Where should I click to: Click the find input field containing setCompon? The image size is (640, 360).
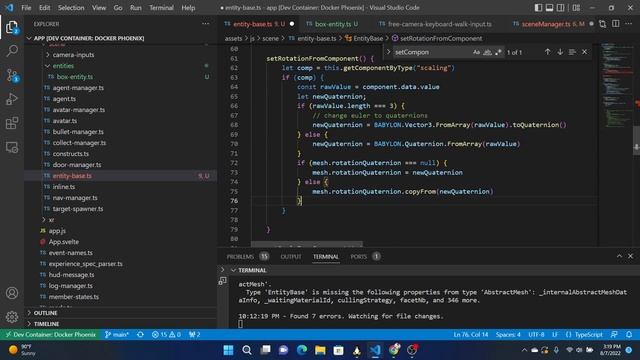point(433,52)
